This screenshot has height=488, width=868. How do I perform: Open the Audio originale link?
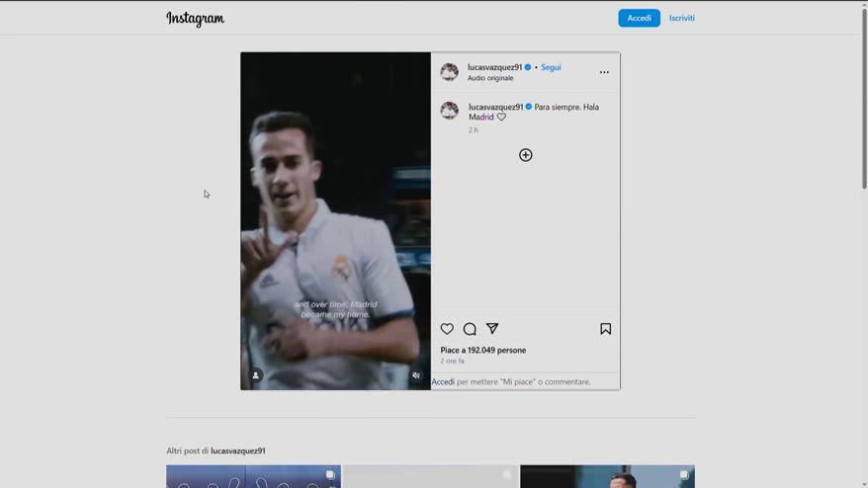click(x=490, y=78)
